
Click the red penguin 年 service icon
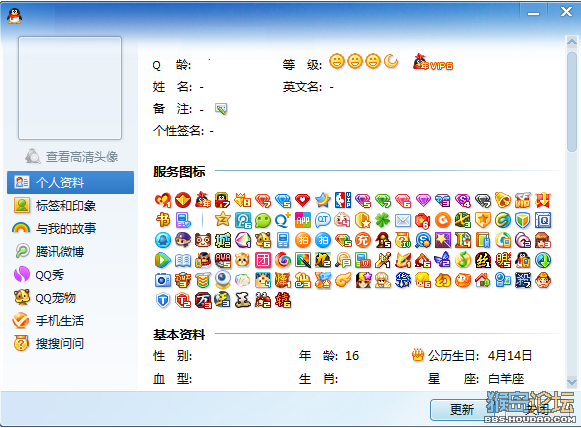point(203,200)
